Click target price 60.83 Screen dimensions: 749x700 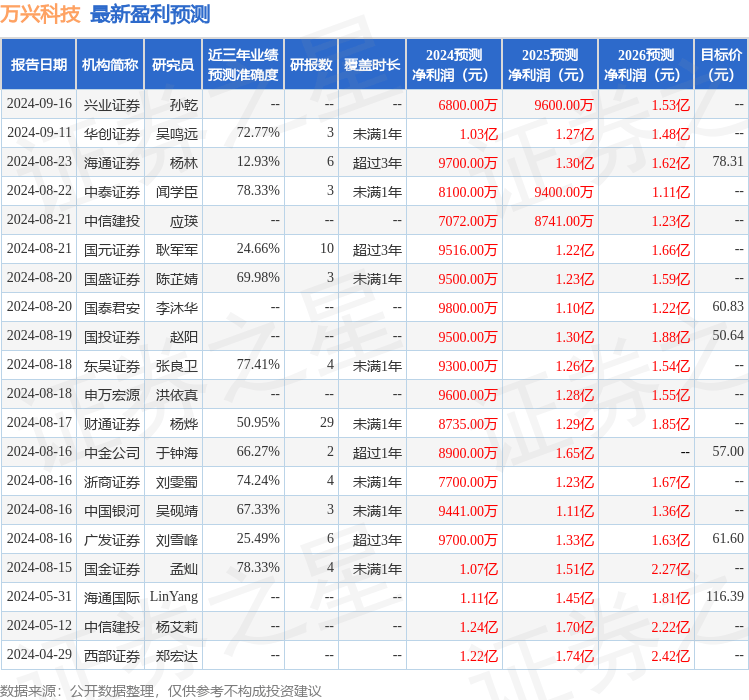(728, 306)
